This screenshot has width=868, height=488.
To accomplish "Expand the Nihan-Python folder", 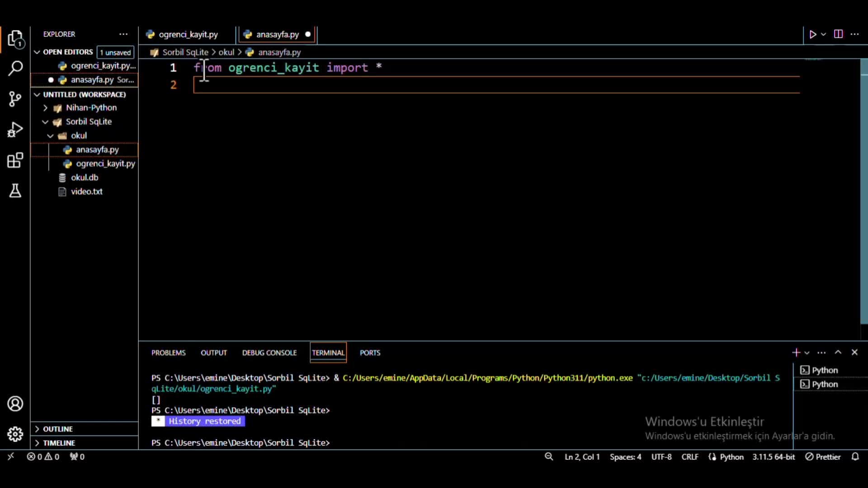I will point(85,108).
